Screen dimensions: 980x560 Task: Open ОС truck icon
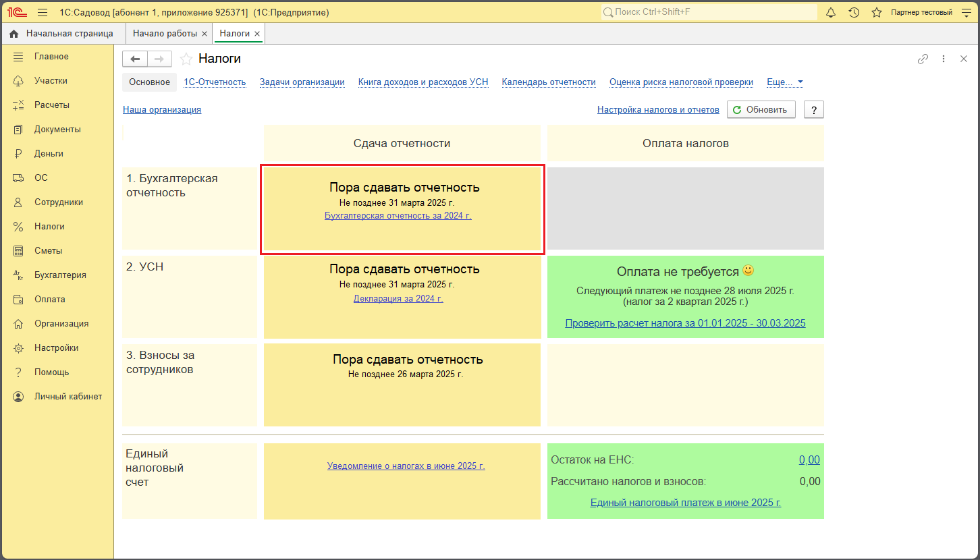coord(18,178)
